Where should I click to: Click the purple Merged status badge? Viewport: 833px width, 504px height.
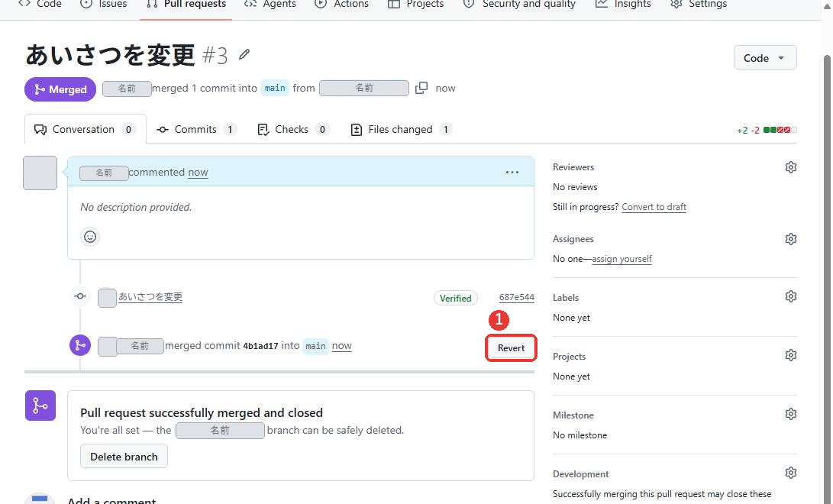[x=60, y=89]
